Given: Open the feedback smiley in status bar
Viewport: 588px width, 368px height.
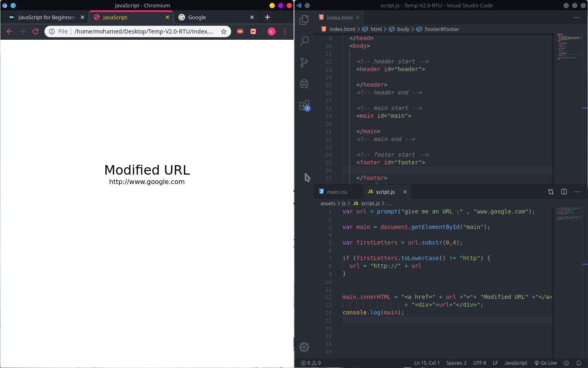Looking at the screenshot, I should 566,363.
